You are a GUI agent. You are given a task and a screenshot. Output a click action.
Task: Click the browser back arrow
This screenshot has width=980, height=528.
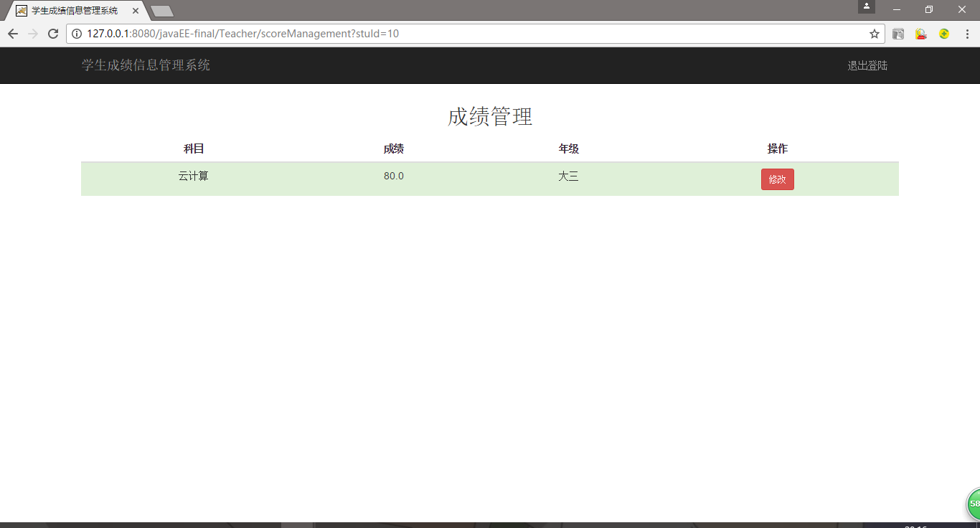13,34
